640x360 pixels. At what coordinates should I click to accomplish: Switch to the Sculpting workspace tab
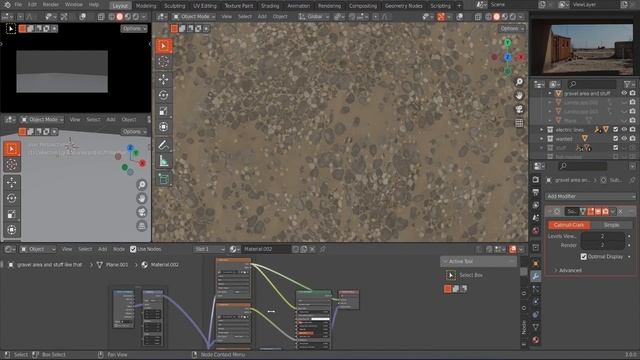tap(174, 6)
